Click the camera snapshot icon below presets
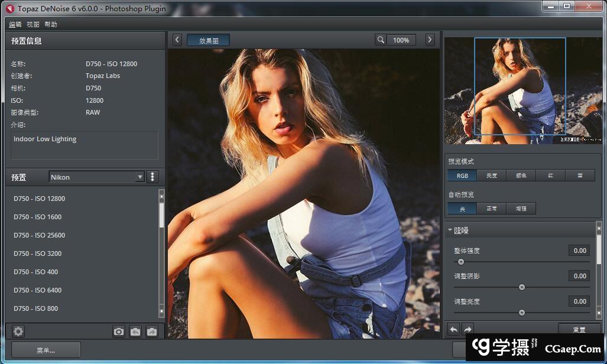 click(119, 331)
